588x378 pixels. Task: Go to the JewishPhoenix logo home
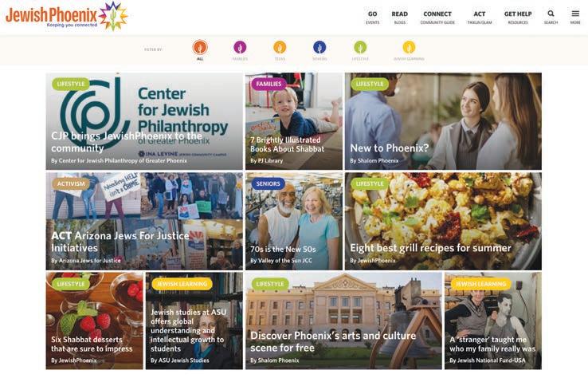tap(67, 16)
